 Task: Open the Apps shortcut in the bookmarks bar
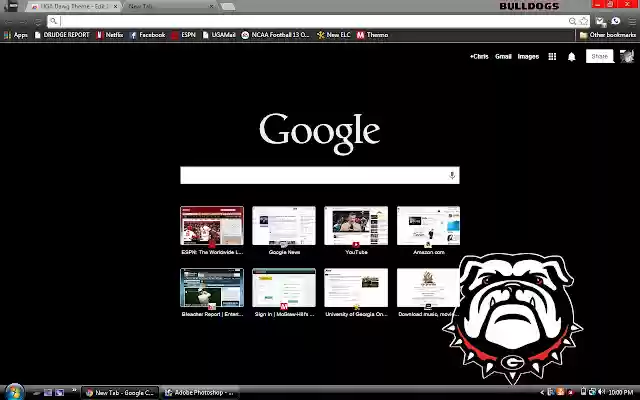point(16,35)
